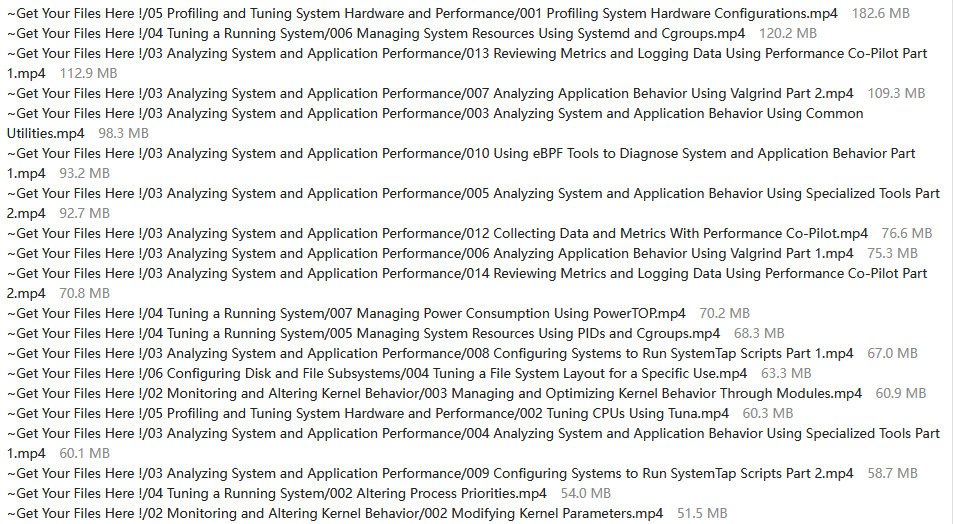Screen dimensions: 953x524
Task: Click the 58.7 MB size label
Action: pyautogui.click(x=892, y=474)
